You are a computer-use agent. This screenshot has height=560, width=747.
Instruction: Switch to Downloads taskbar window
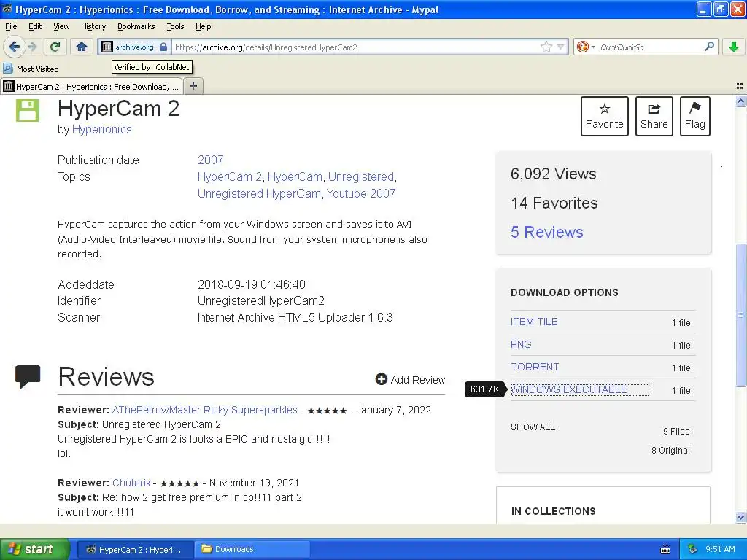click(252, 549)
